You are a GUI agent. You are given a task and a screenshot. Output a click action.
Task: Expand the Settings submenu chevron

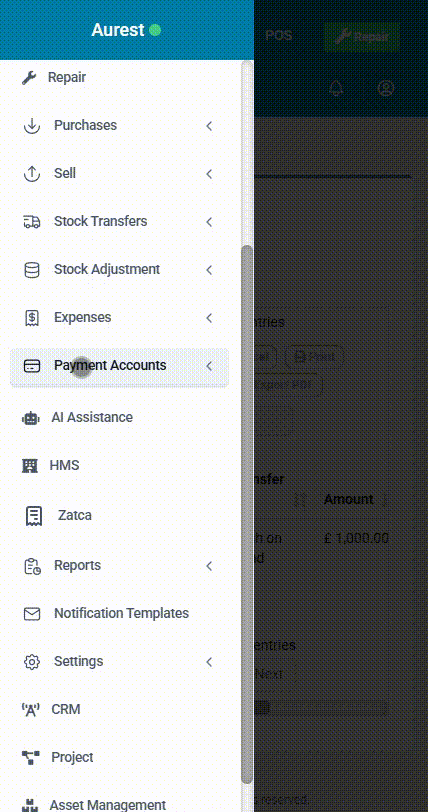click(209, 662)
